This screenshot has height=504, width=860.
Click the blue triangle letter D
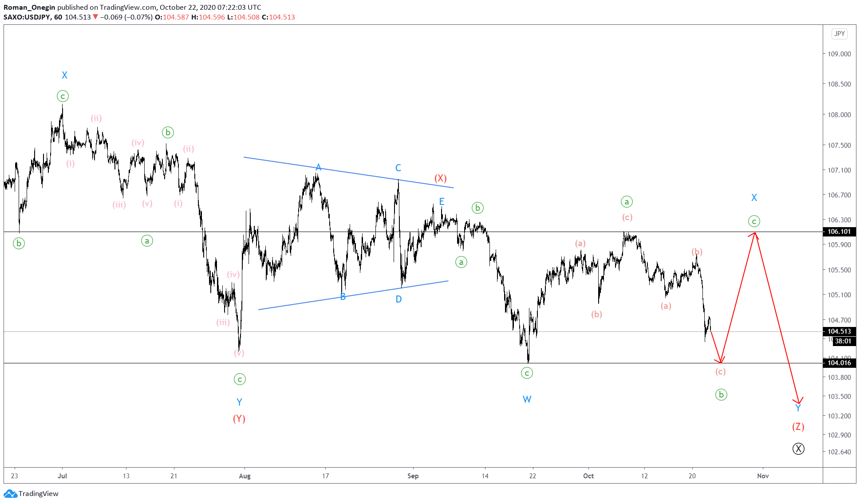click(398, 299)
